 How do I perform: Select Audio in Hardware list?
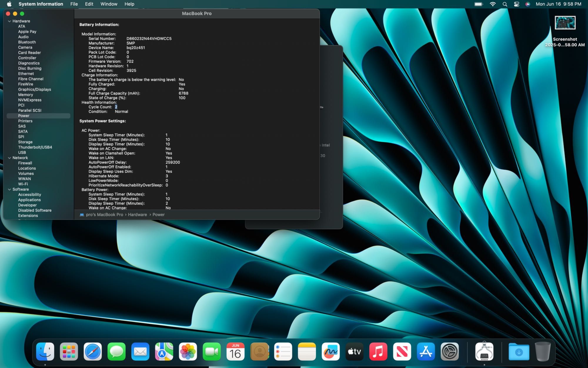(x=23, y=37)
